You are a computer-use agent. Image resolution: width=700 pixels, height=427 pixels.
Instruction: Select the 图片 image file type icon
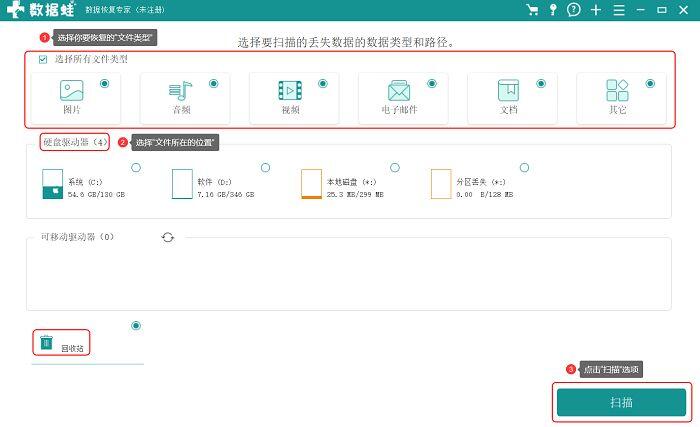(71, 91)
